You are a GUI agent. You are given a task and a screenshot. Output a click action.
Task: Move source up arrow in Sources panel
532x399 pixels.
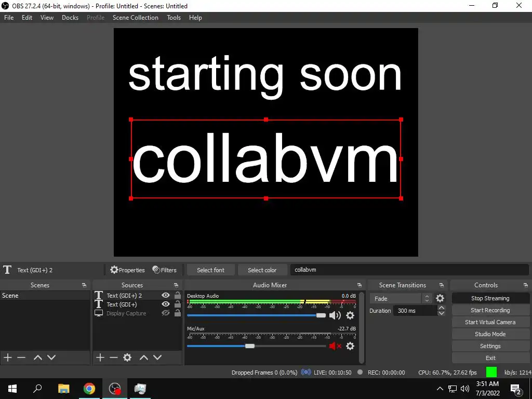(144, 357)
